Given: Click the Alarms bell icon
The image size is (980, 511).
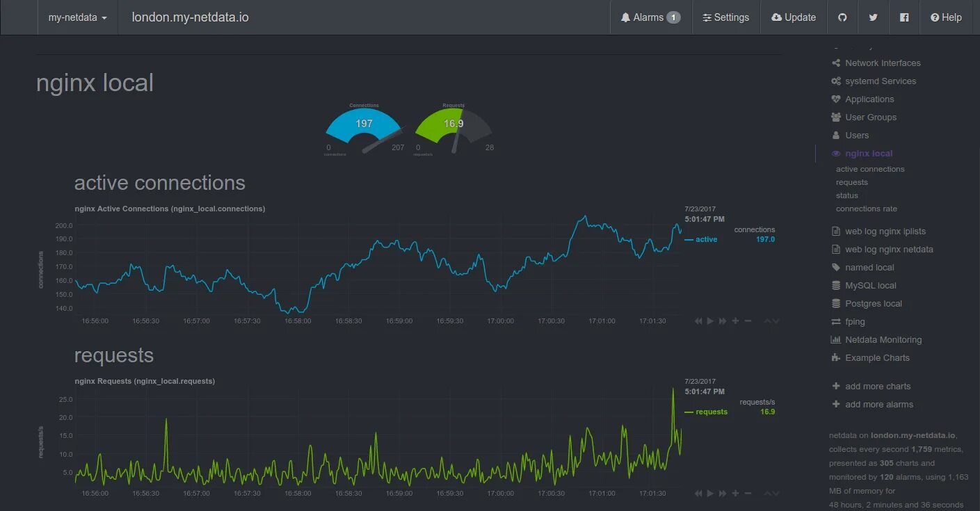Looking at the screenshot, I should [x=625, y=17].
